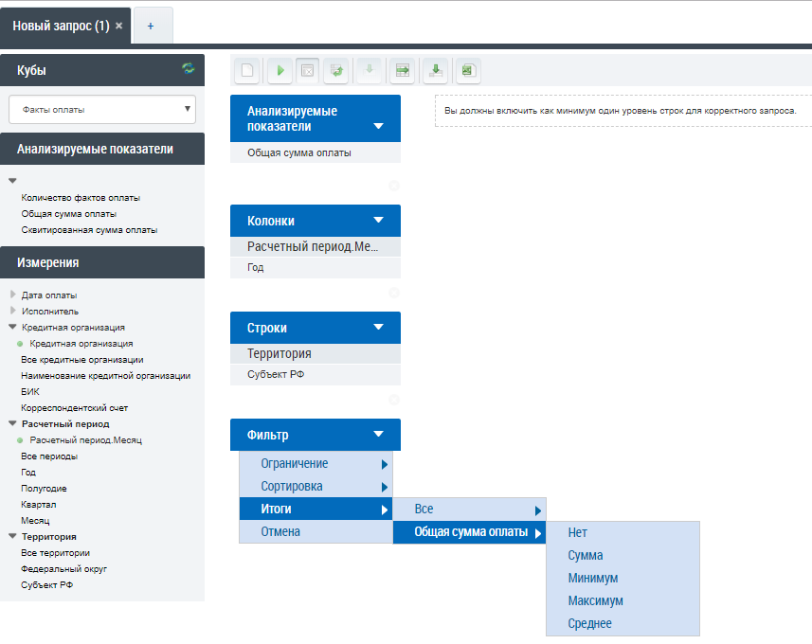Open the Факты оплаты cube dropdown
Image resolution: width=812 pixels, height=644 pixels.
click(x=102, y=109)
